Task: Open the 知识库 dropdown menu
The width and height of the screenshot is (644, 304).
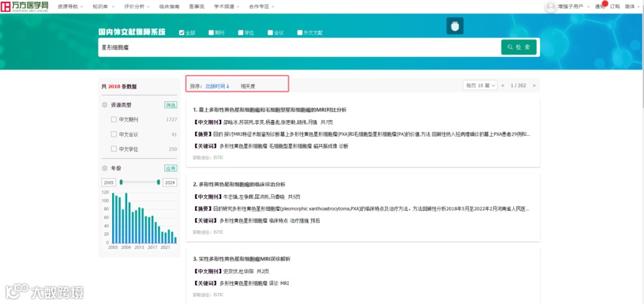Action: [x=103, y=7]
